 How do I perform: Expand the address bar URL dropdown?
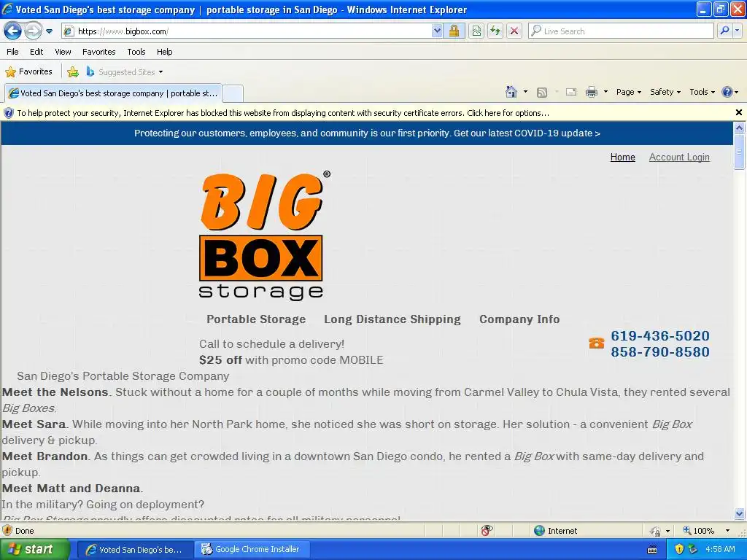coord(437,31)
